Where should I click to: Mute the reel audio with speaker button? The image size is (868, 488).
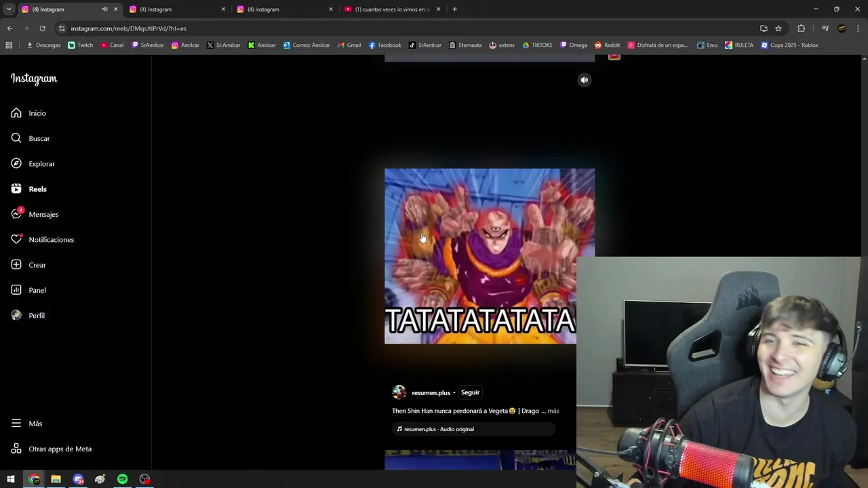pyautogui.click(x=584, y=80)
